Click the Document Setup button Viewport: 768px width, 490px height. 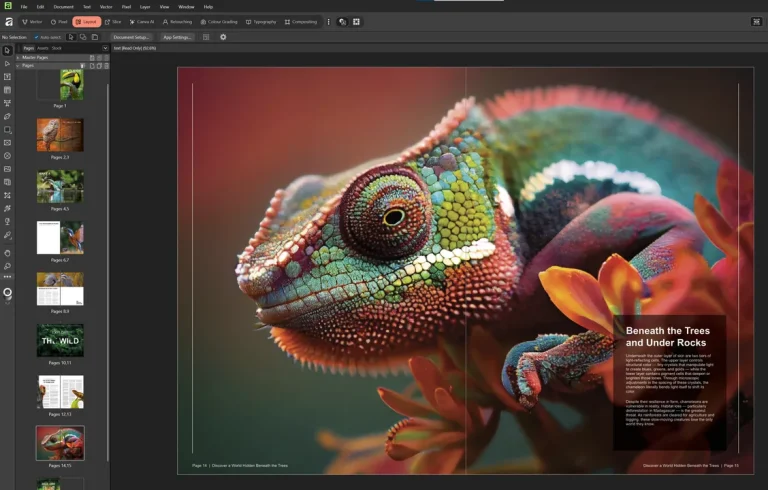131,37
